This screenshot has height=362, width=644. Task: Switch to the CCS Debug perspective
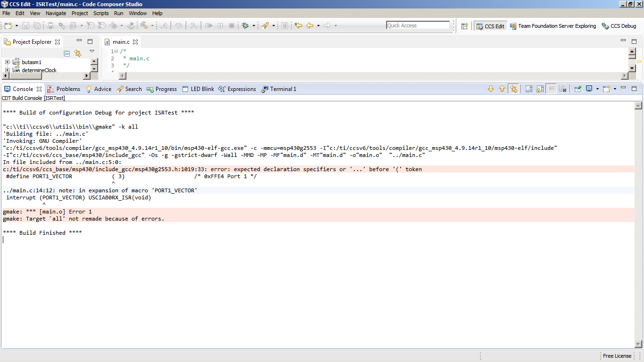click(619, 26)
